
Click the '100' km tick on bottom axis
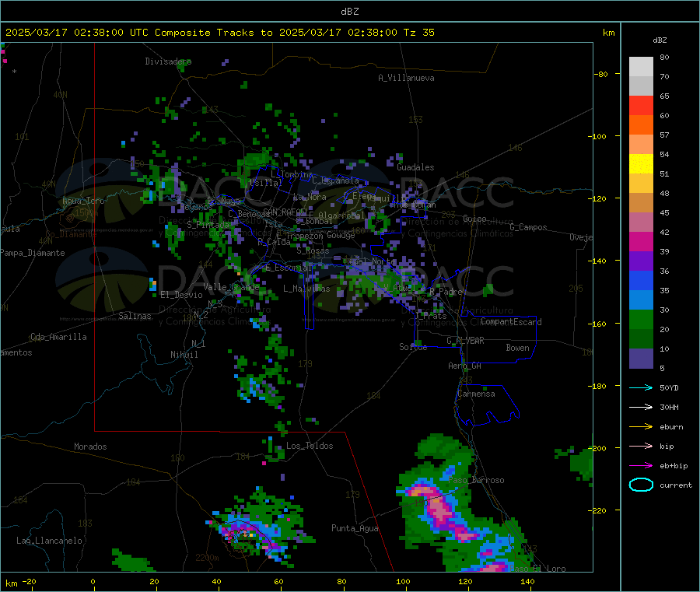coord(403,581)
